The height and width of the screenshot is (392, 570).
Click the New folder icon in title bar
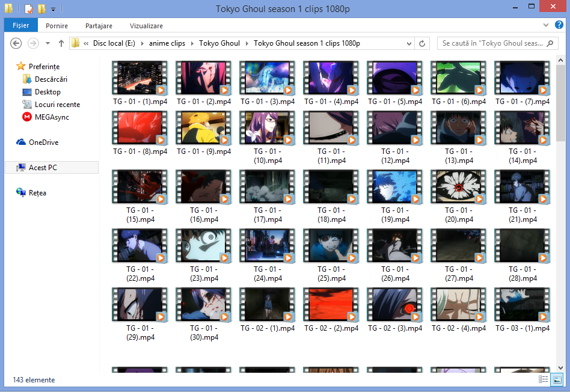[42, 8]
